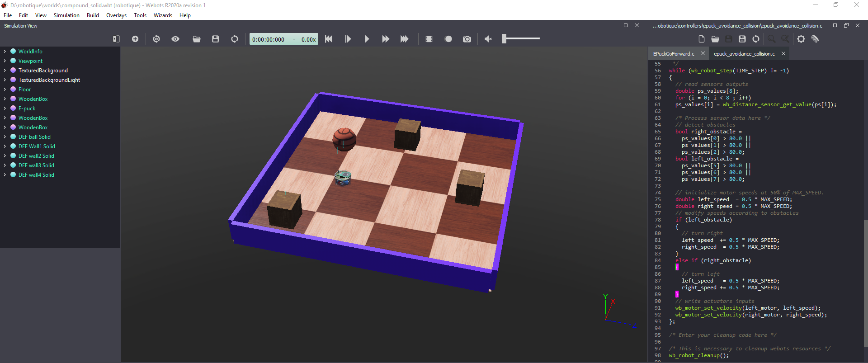The image size is (868, 363).
Task: Switch to the EPuckGoForward.c tab
Action: pyautogui.click(x=674, y=54)
